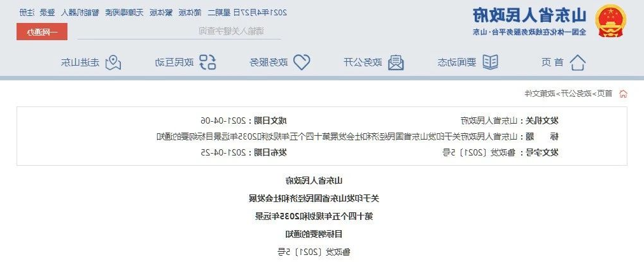Open the 政民互动 interaction icon
The width and height of the screenshot is (644, 262).
pyautogui.click(x=207, y=62)
